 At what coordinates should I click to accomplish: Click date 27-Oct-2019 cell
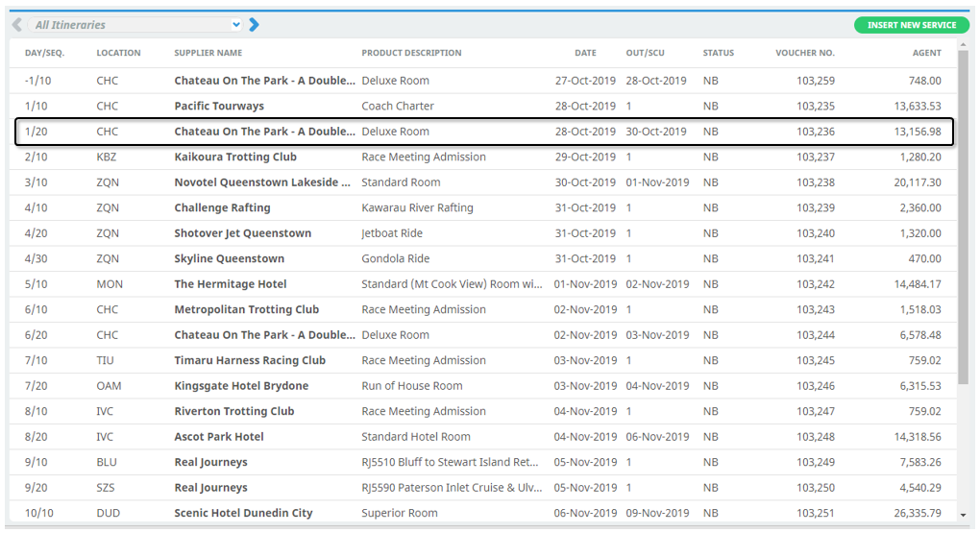point(586,81)
